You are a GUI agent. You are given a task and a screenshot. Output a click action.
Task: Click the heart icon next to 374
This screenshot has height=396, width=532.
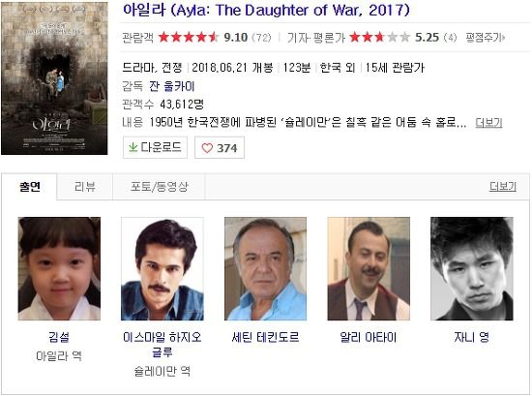click(207, 148)
